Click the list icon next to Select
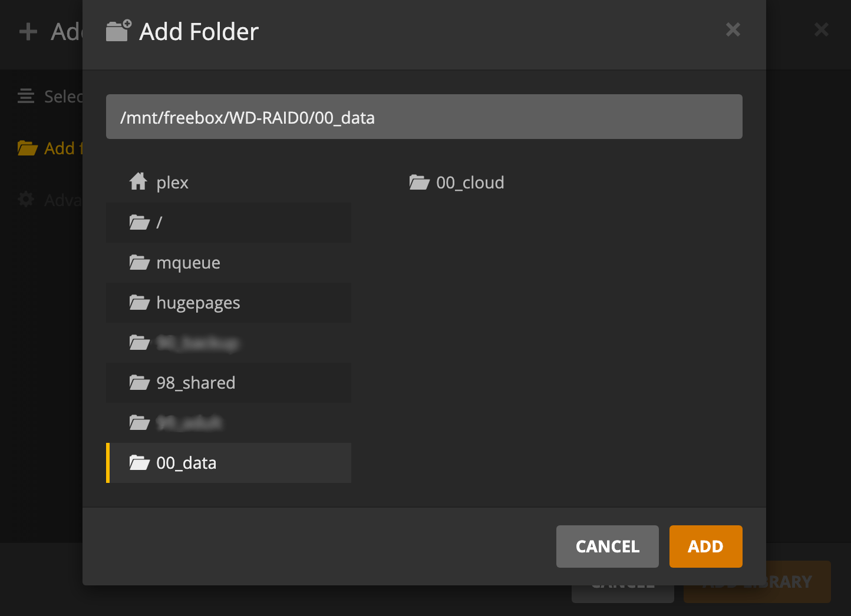Viewport: 851px width, 616px height. pyautogui.click(x=26, y=95)
